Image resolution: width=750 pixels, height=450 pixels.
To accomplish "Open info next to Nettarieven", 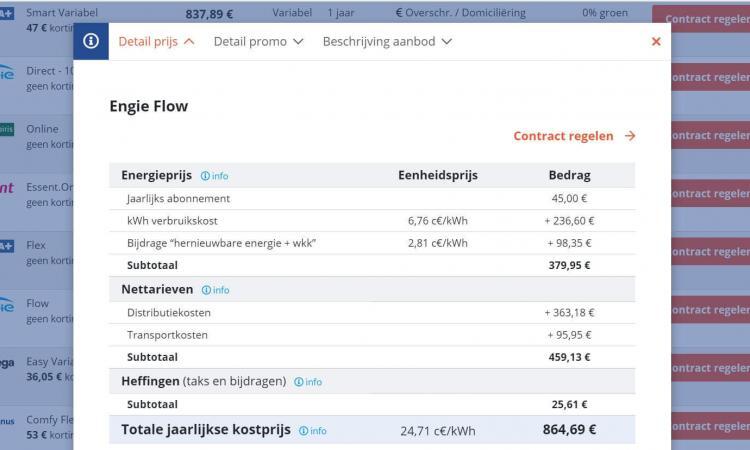I will click(x=215, y=290).
